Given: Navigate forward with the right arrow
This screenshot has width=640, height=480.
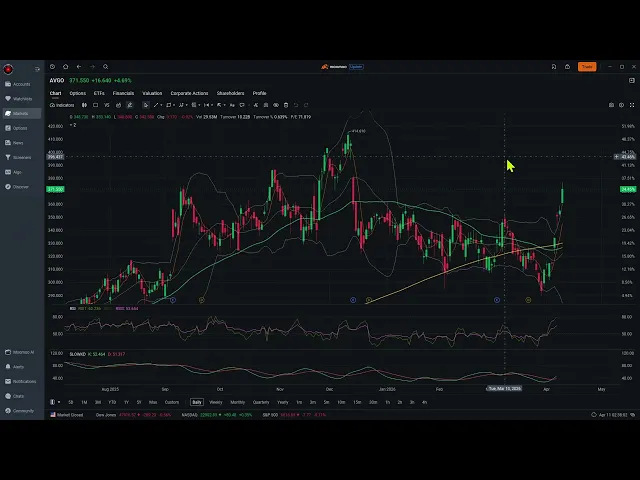Looking at the screenshot, I should click(92, 67).
